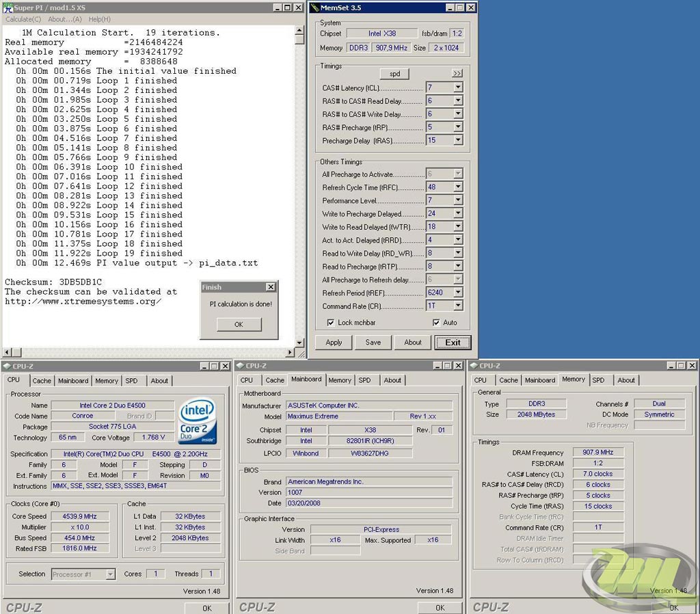Click the Core Voltage value 1.768 V
The image size is (700, 614).
coord(153,437)
